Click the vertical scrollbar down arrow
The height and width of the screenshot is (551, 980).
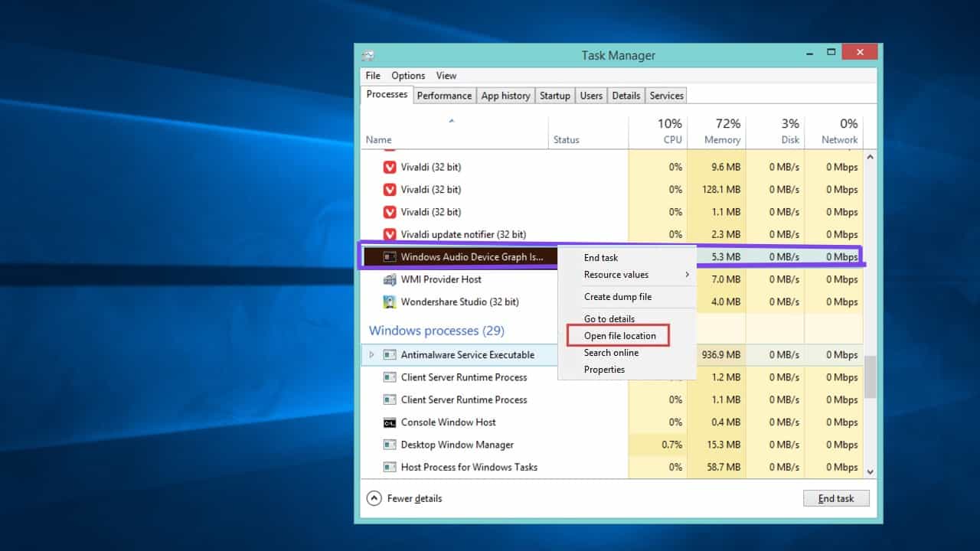pos(870,471)
